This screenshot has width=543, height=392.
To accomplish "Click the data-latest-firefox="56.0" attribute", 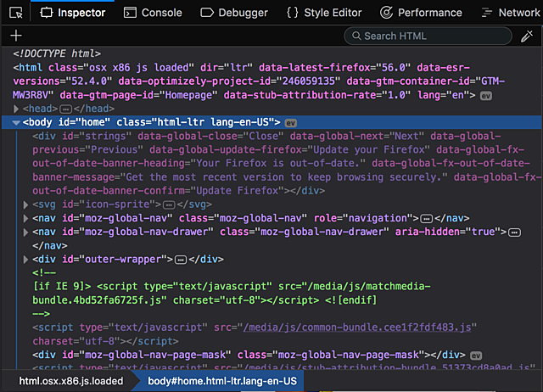I will pos(334,68).
